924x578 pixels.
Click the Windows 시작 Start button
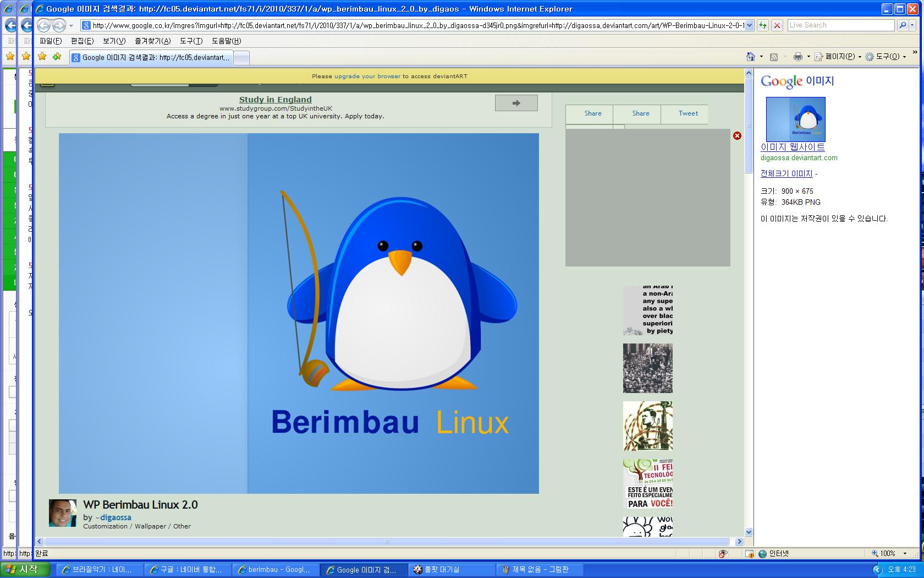25,569
